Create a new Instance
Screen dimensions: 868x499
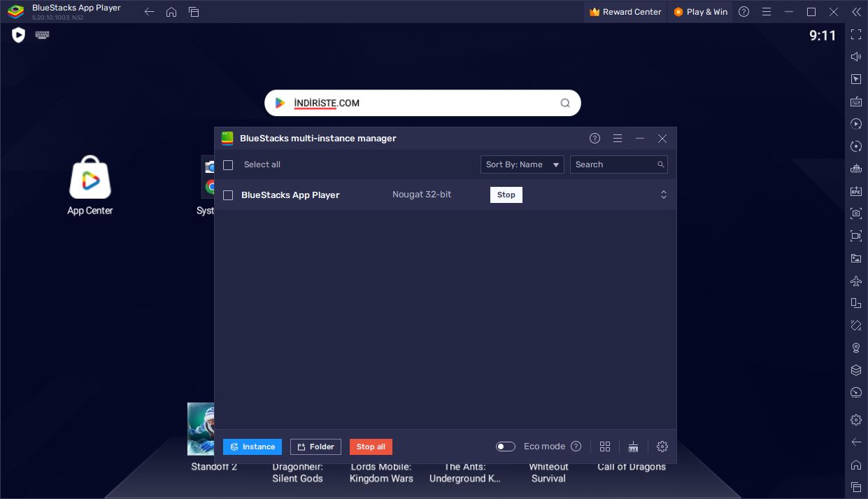pos(252,447)
